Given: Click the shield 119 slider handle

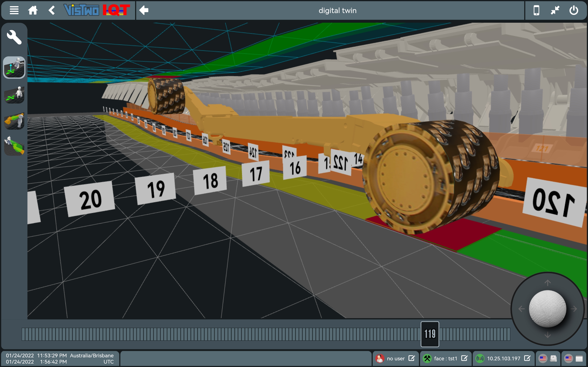Looking at the screenshot, I should point(430,334).
